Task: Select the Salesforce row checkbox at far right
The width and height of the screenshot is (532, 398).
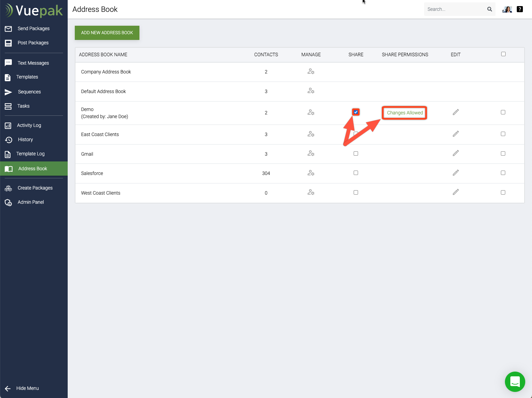Action: pos(503,173)
